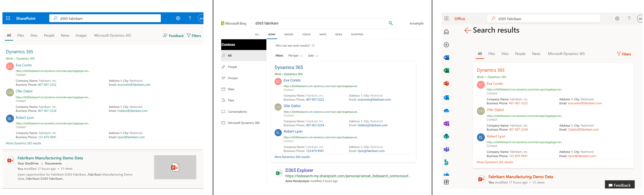Open the SharePoint app launcher waffle icon
This screenshot has height=195, width=644.
[x=8, y=18]
